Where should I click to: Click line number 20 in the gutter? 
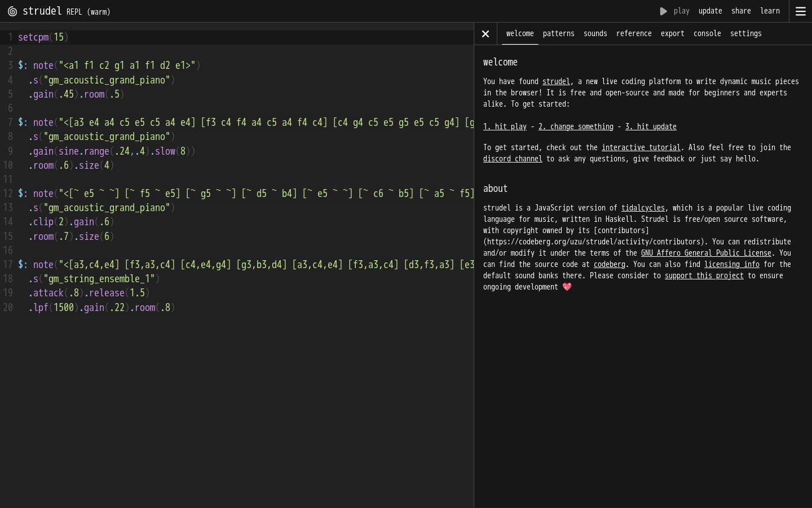coord(8,308)
